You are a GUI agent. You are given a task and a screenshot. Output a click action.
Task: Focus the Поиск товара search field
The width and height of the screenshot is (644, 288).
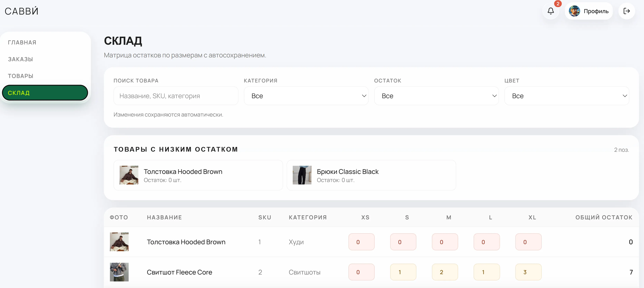176,96
